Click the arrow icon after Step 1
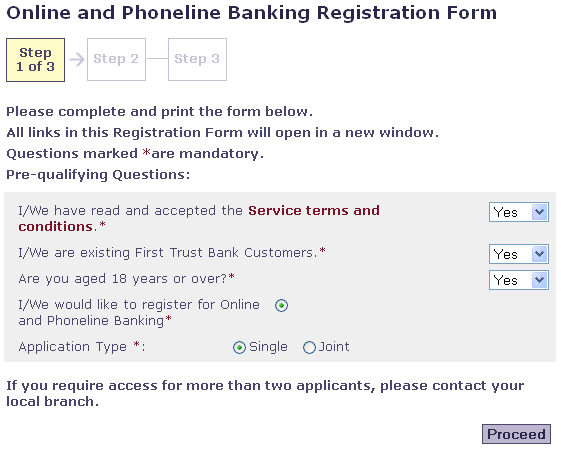The height and width of the screenshot is (457, 561). [77, 59]
